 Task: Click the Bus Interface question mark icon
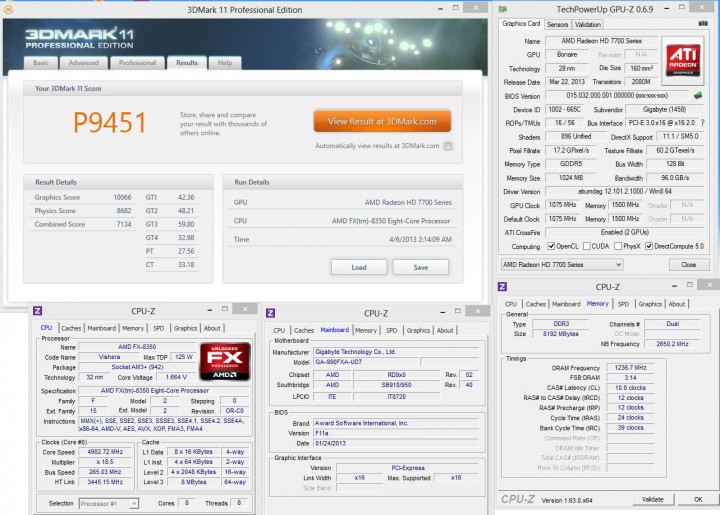703,123
